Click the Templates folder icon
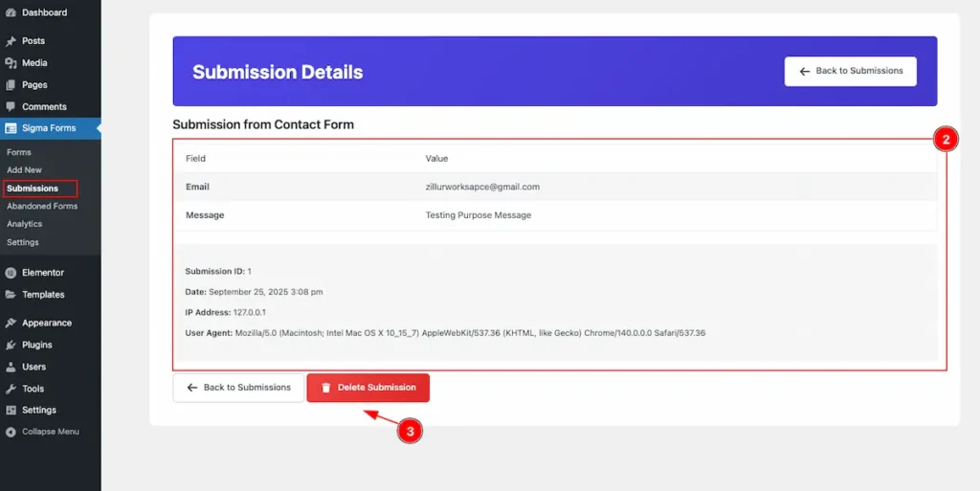The width and height of the screenshot is (980, 491). point(11,295)
